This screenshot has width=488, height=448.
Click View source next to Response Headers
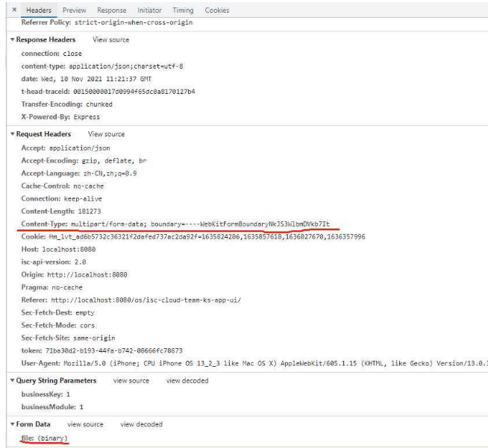110,40
